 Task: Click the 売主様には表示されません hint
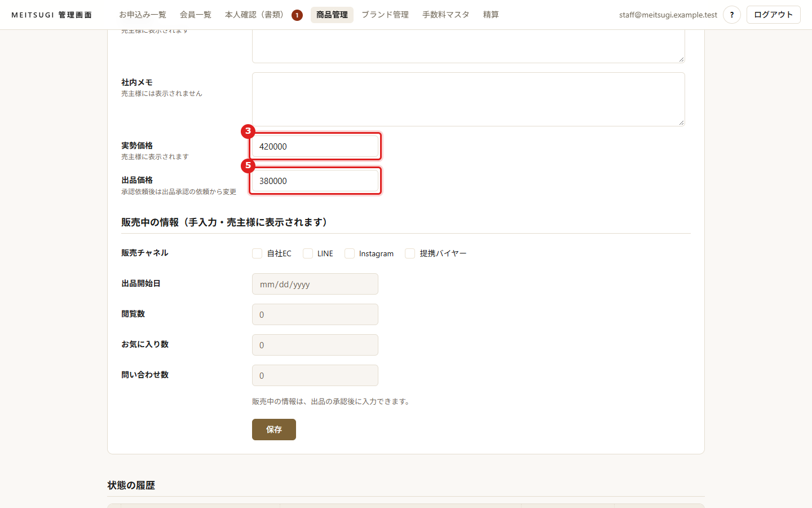click(x=162, y=94)
